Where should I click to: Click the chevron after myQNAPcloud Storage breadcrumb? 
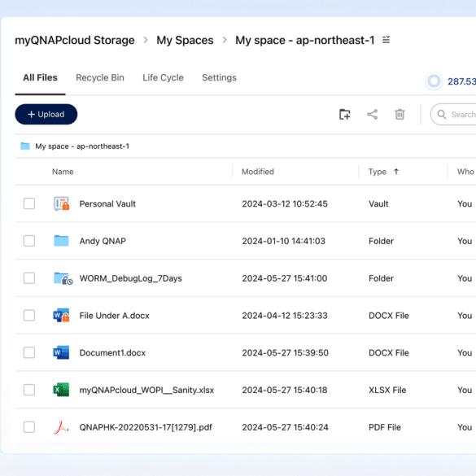[146, 40]
